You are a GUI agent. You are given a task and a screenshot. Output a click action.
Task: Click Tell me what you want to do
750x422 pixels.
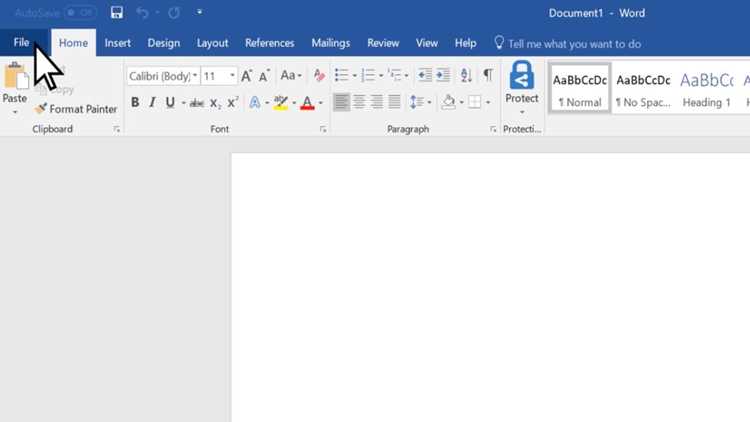click(x=567, y=44)
